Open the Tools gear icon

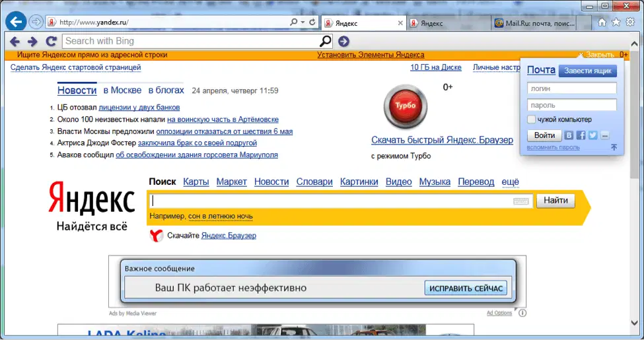[630, 22]
